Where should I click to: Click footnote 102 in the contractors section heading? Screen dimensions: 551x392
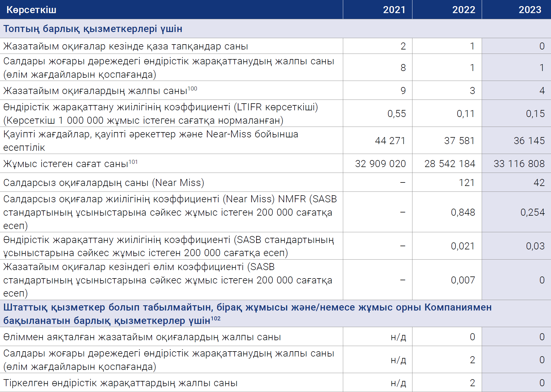pyautogui.click(x=216, y=318)
